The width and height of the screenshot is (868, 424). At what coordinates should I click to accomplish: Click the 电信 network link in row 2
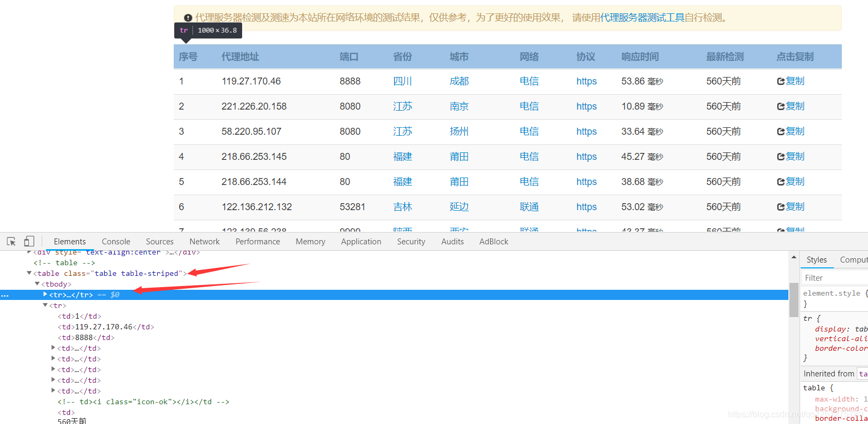529,106
